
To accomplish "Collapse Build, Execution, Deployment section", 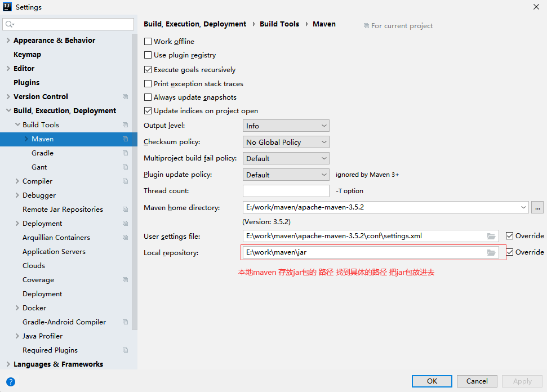I will (x=8, y=110).
